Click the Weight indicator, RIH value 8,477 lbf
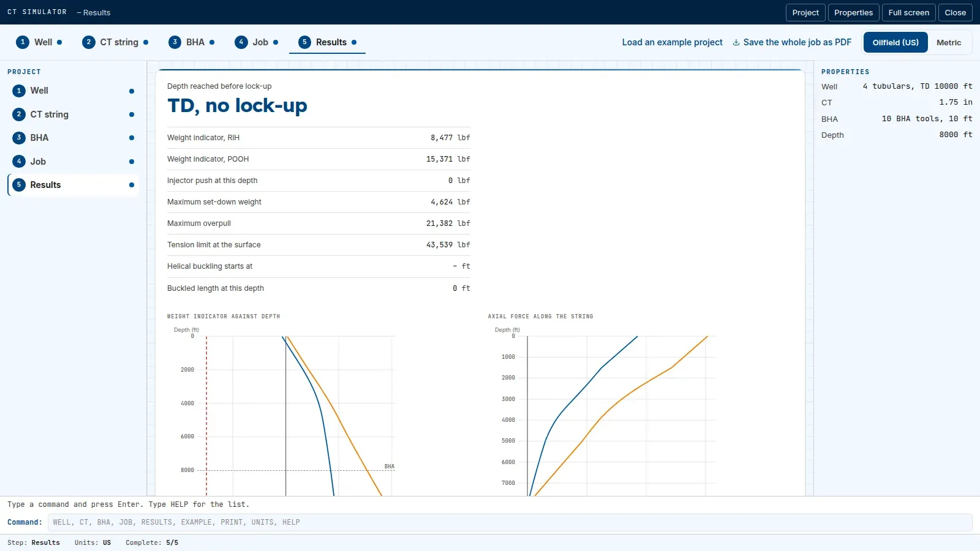Screen dimensions: 980x551 point(450,138)
